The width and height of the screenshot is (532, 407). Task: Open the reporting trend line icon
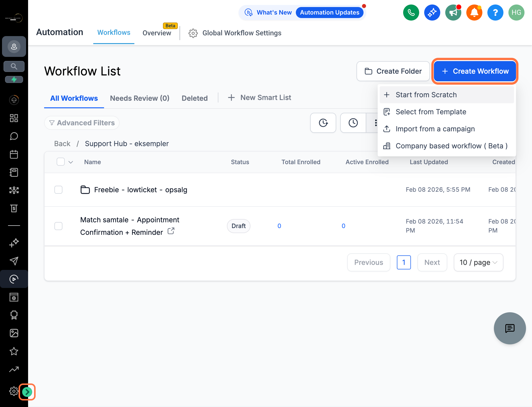click(x=14, y=369)
